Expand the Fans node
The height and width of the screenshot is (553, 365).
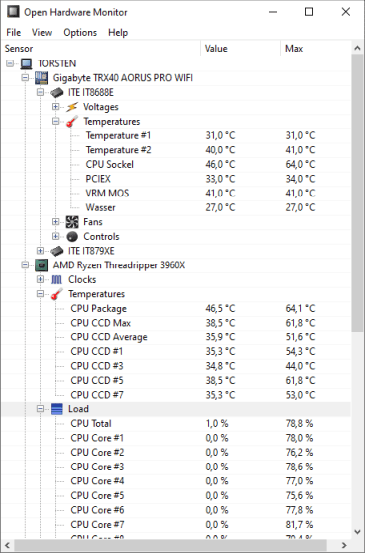pos(55,221)
